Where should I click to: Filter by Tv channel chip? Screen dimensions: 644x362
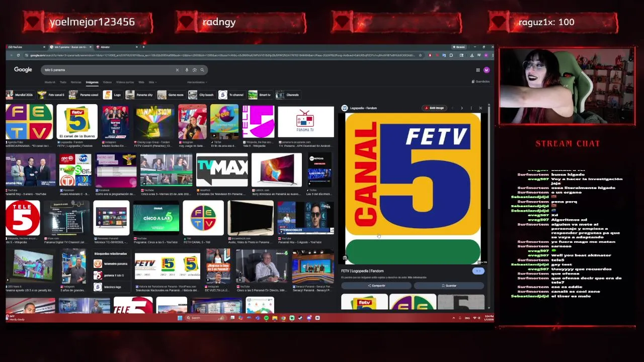pyautogui.click(x=231, y=95)
